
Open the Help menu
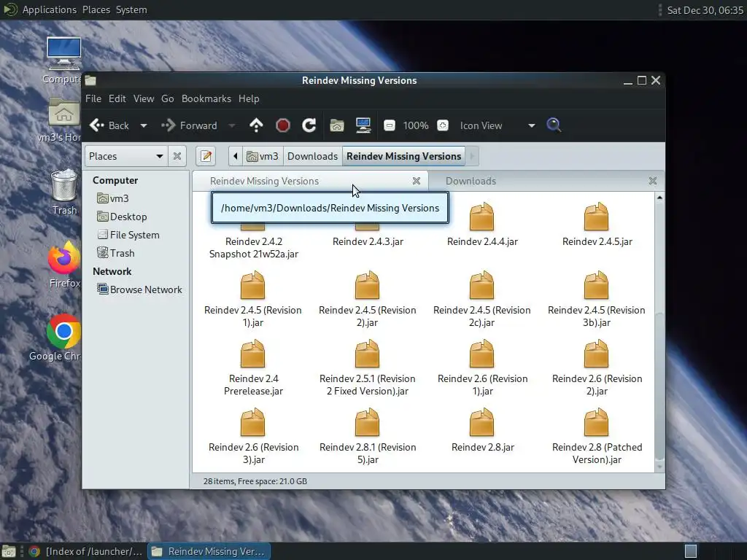pyautogui.click(x=249, y=98)
